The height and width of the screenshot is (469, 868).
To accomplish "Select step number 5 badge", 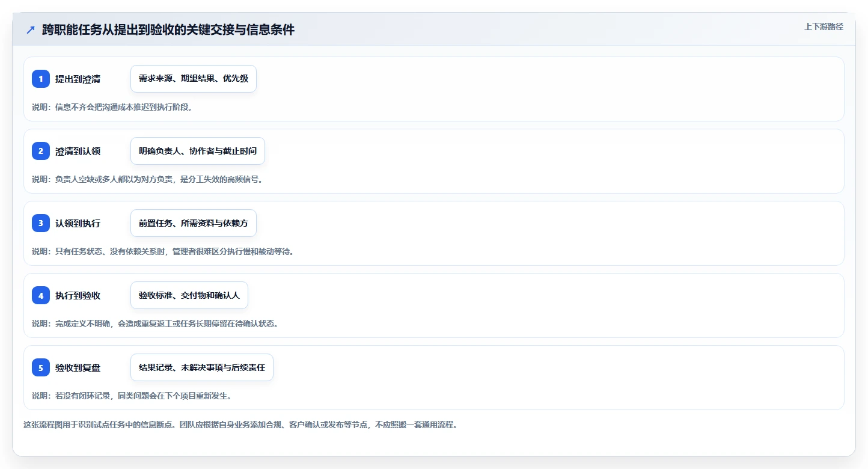I will pyautogui.click(x=41, y=367).
